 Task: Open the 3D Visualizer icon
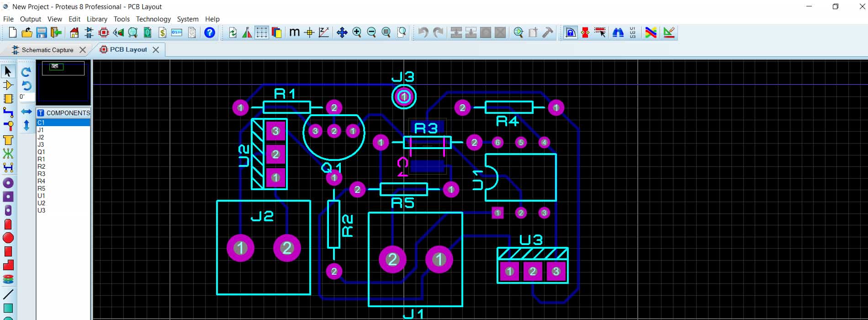(118, 32)
